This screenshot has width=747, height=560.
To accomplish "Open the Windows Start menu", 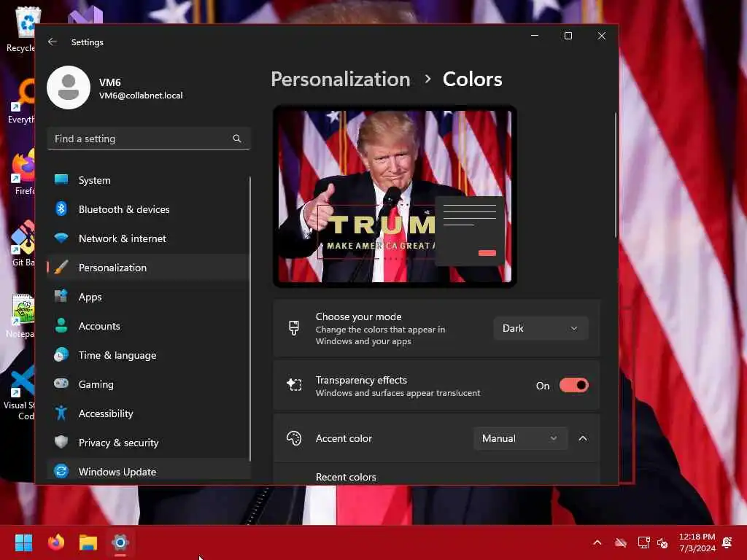I will point(24,542).
